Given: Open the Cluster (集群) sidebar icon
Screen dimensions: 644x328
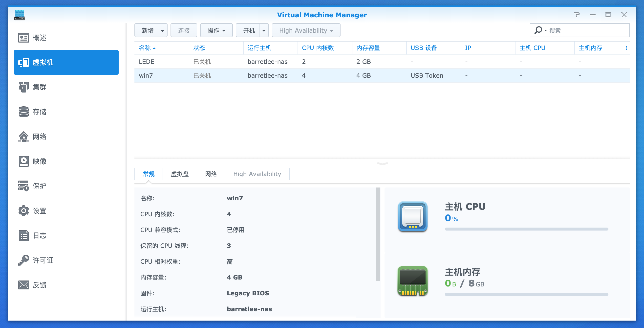Looking at the screenshot, I should tap(23, 87).
